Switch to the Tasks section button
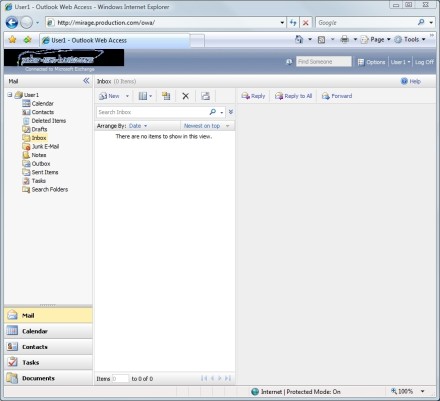 tap(48, 362)
